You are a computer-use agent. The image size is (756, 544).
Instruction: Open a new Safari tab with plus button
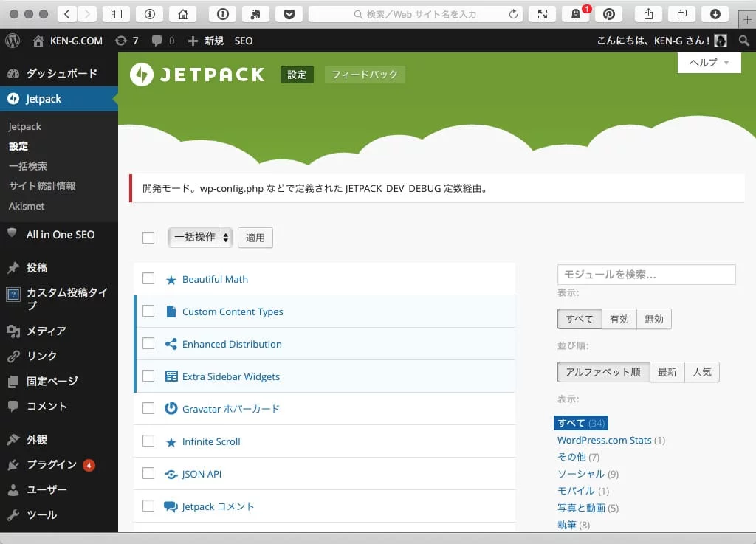[x=747, y=20]
